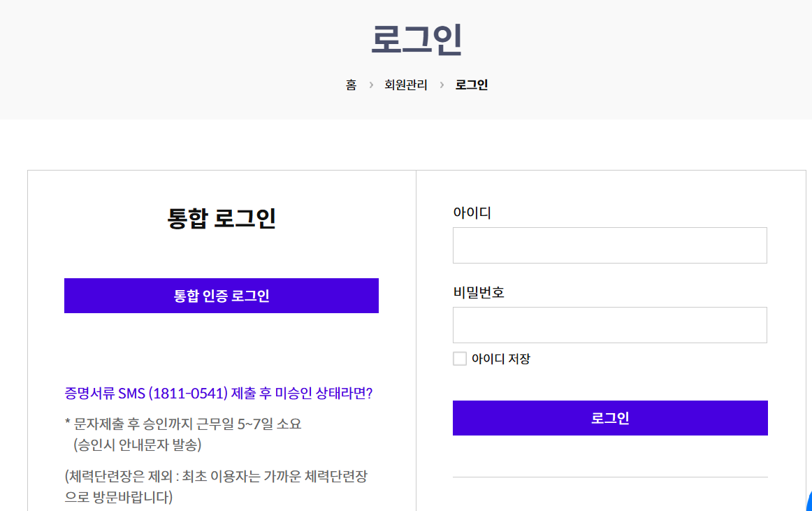Viewport: 812px width, 511px height.
Task: Focus the 아이디 input field
Action: coord(609,245)
